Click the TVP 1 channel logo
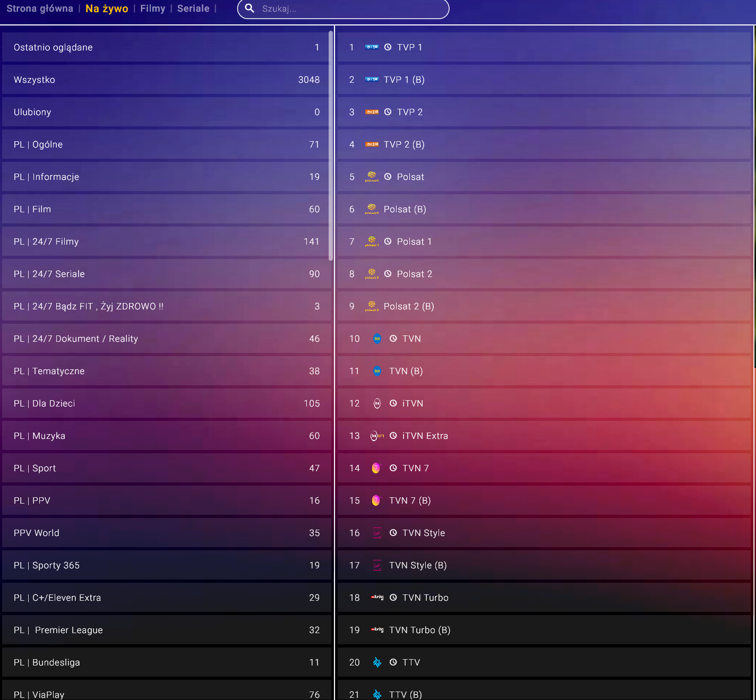 [x=372, y=47]
